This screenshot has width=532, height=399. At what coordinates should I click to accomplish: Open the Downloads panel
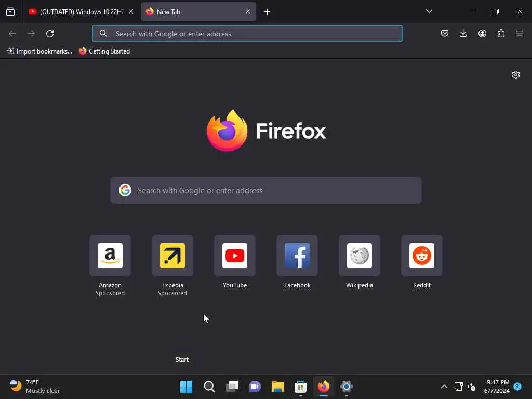pyautogui.click(x=463, y=33)
